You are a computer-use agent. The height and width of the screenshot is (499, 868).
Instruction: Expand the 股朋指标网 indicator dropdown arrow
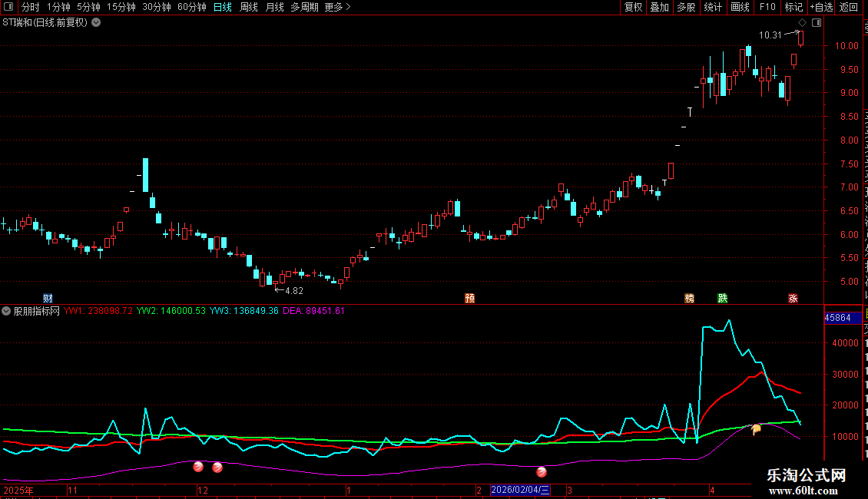coord(6,311)
